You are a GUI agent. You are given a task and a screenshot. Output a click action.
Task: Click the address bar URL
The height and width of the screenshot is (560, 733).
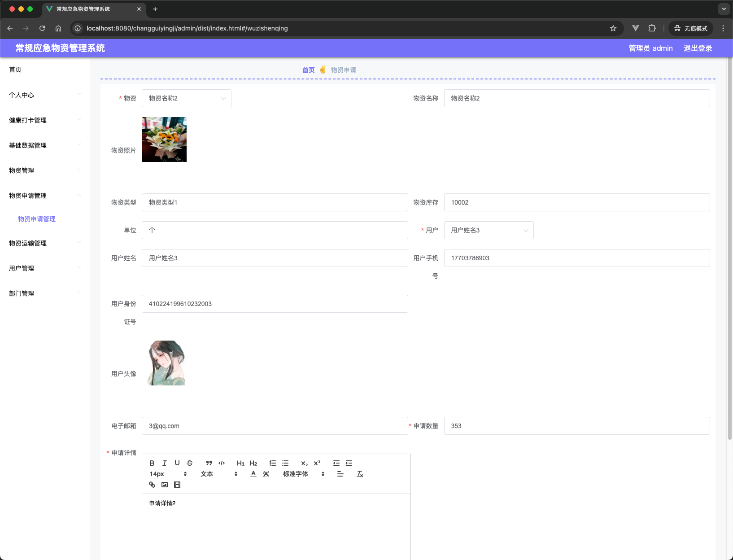pos(187,28)
